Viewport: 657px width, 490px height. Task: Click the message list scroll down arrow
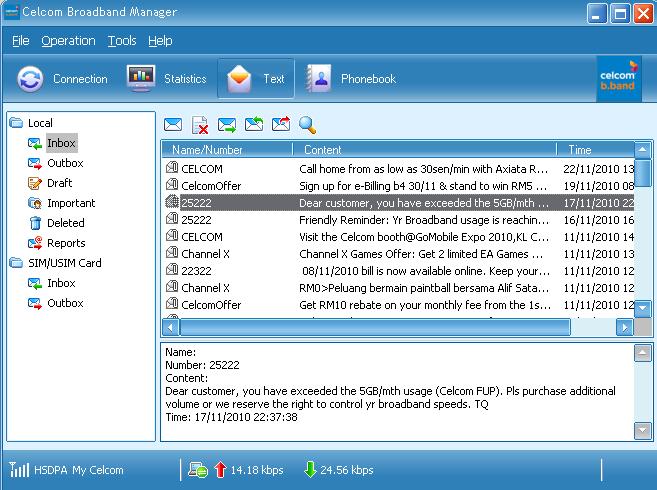tap(643, 309)
